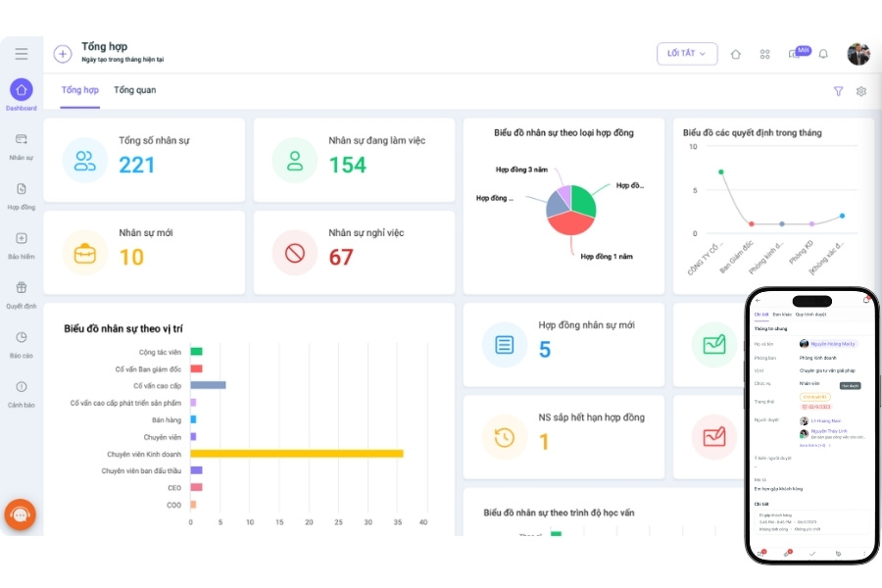Image resolution: width=882 pixels, height=588 pixels.
Task: Open the hamburger menu icon
Action: point(22,54)
